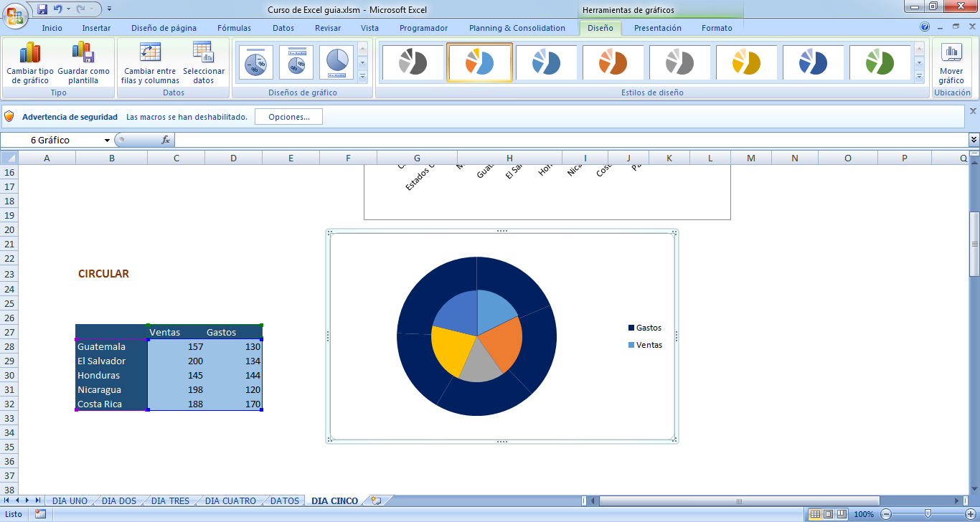The image size is (980, 522).
Task: Open Seleccionar datos dialog
Action: click(203, 63)
